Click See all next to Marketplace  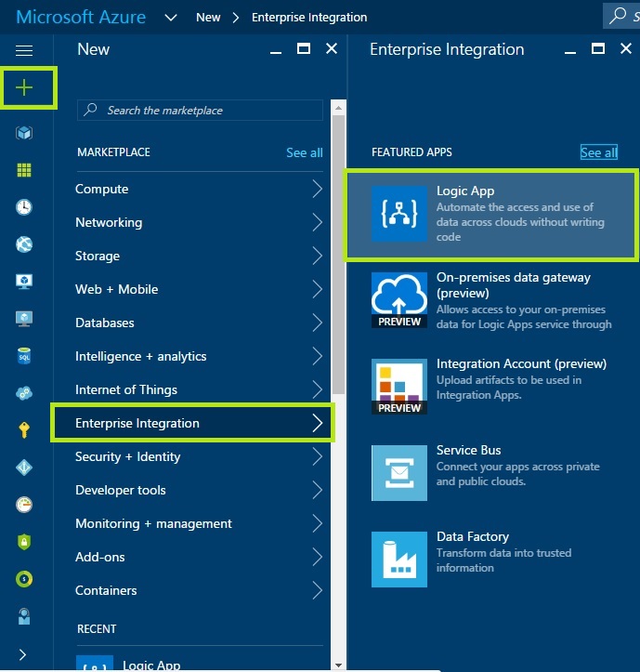(304, 152)
